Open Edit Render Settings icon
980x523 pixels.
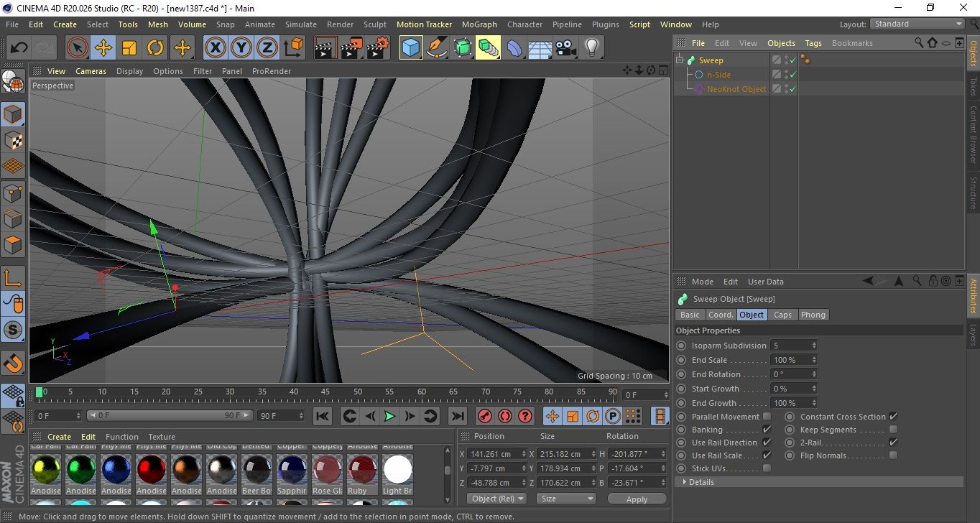(x=377, y=48)
